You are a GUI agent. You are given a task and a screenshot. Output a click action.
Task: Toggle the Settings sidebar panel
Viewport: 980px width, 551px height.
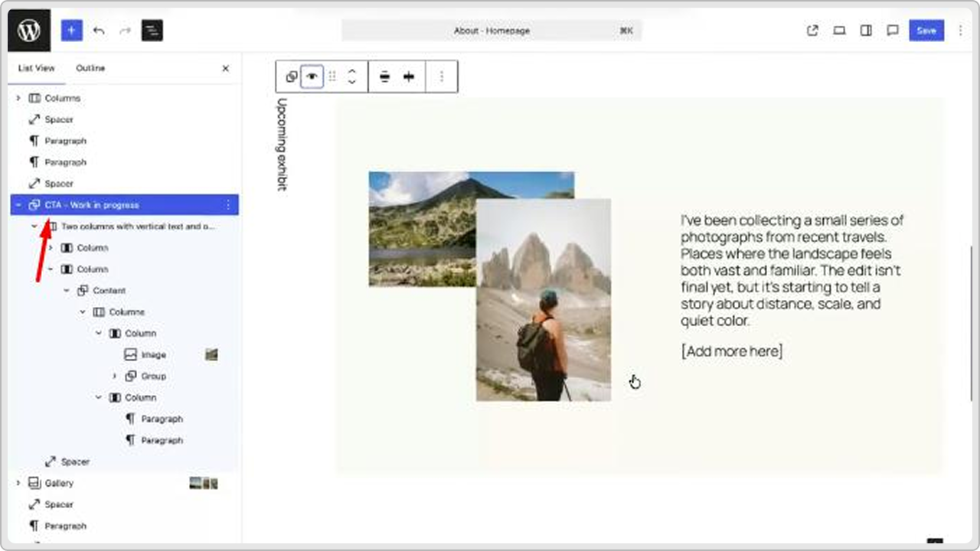pyautogui.click(x=866, y=30)
